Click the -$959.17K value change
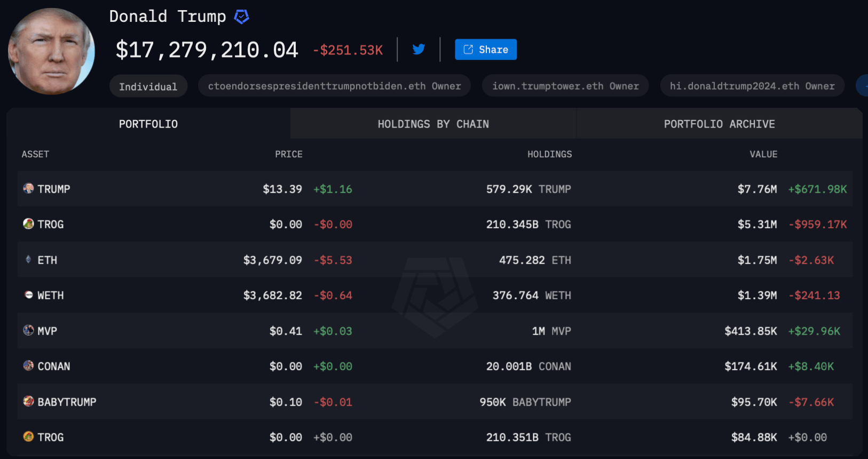This screenshot has width=868, height=459. pos(818,224)
